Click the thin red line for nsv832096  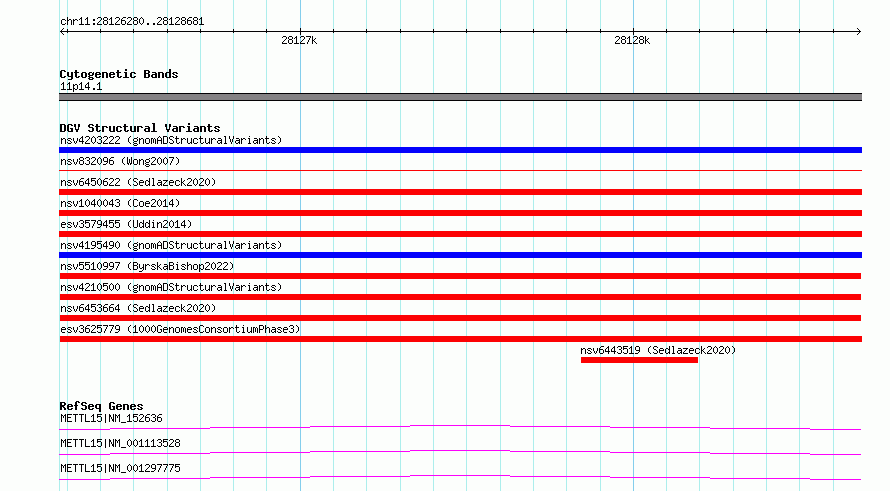[x=460, y=170]
